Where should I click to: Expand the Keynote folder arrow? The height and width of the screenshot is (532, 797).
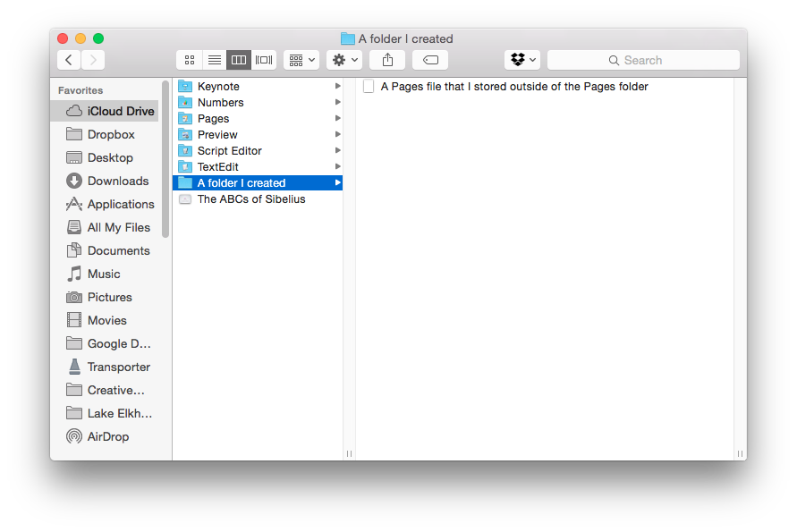337,87
